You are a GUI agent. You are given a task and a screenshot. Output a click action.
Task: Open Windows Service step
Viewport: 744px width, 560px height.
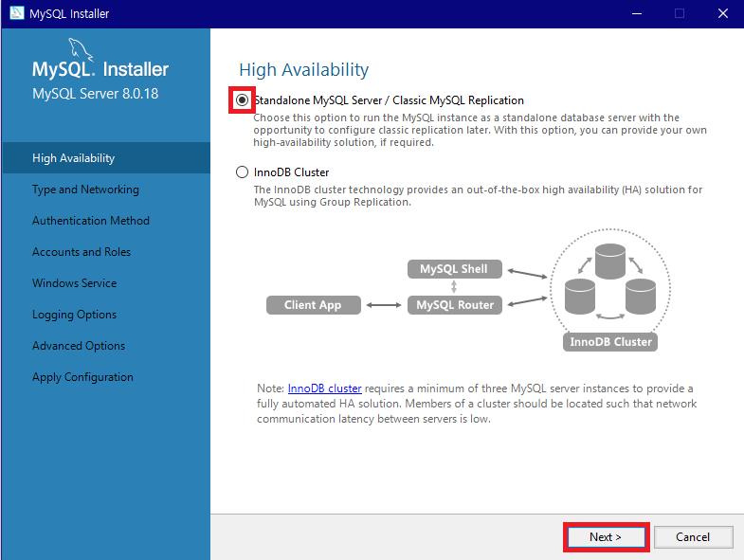[74, 283]
